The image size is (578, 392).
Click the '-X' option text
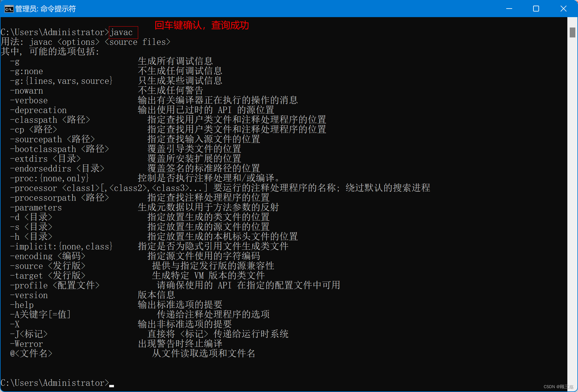click(x=15, y=324)
